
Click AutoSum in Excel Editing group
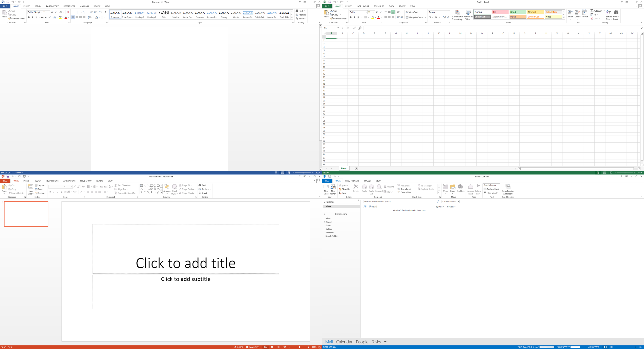coord(596,11)
